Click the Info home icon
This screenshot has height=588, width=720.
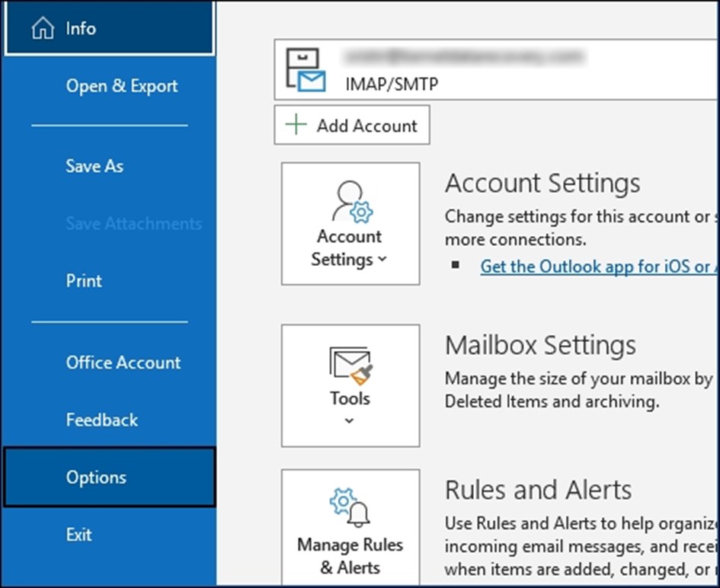coord(43,28)
